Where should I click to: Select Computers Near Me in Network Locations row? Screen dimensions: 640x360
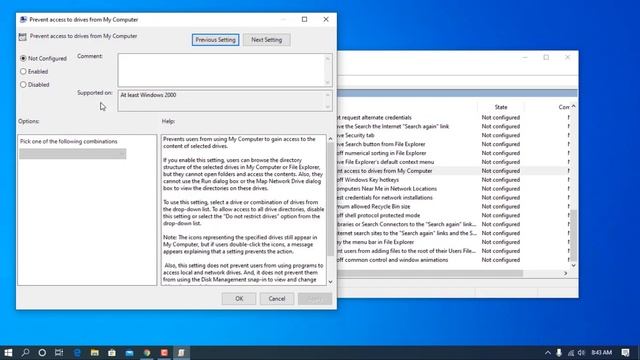[x=452, y=189]
